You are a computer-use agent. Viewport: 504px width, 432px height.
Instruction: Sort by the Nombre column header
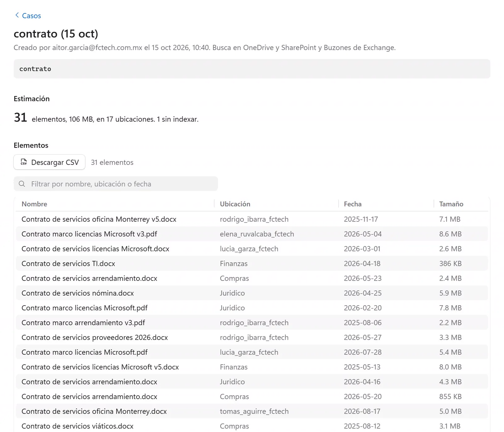(34, 204)
